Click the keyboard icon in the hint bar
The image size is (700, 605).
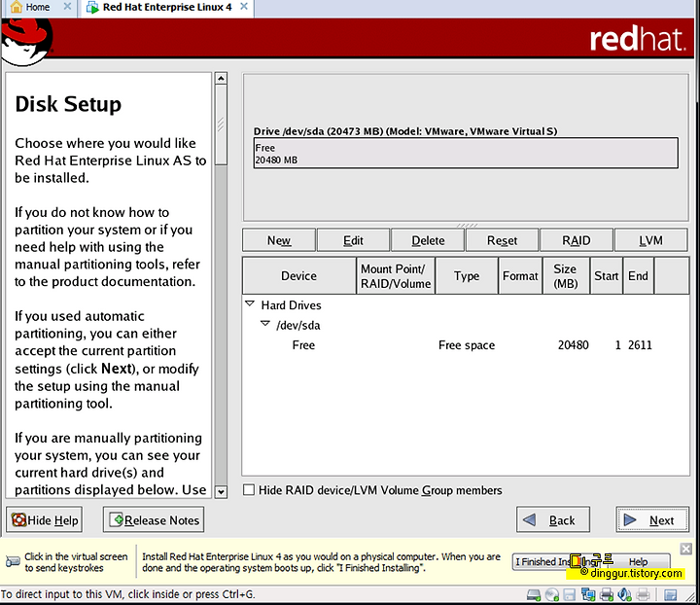pyautogui.click(x=13, y=561)
